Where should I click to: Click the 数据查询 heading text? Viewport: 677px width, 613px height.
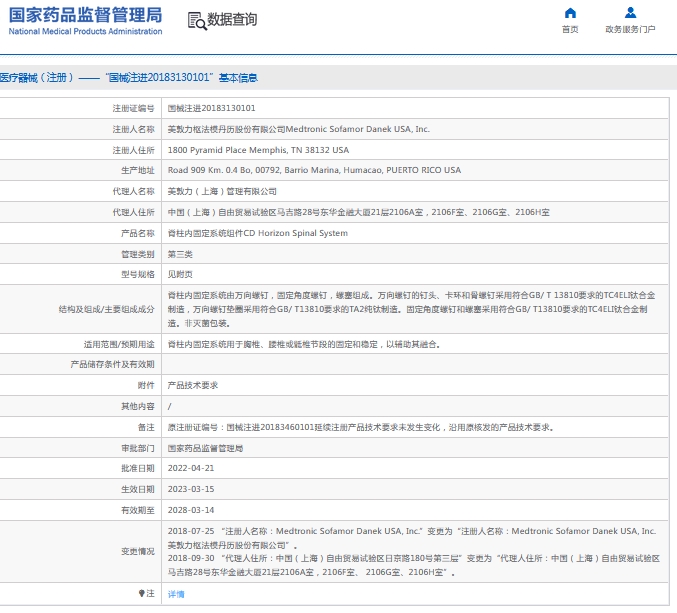[x=232, y=19]
